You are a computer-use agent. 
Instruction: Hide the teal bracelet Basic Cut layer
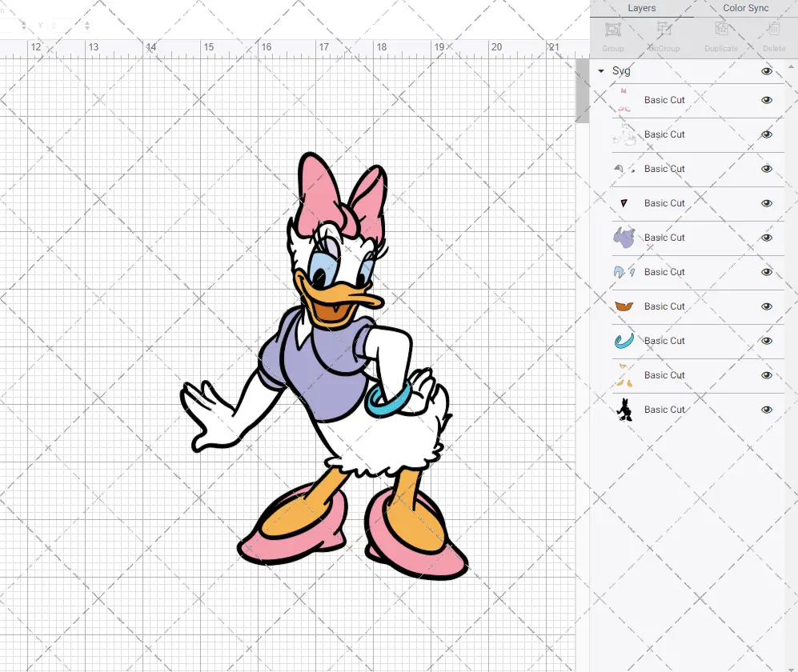(767, 341)
